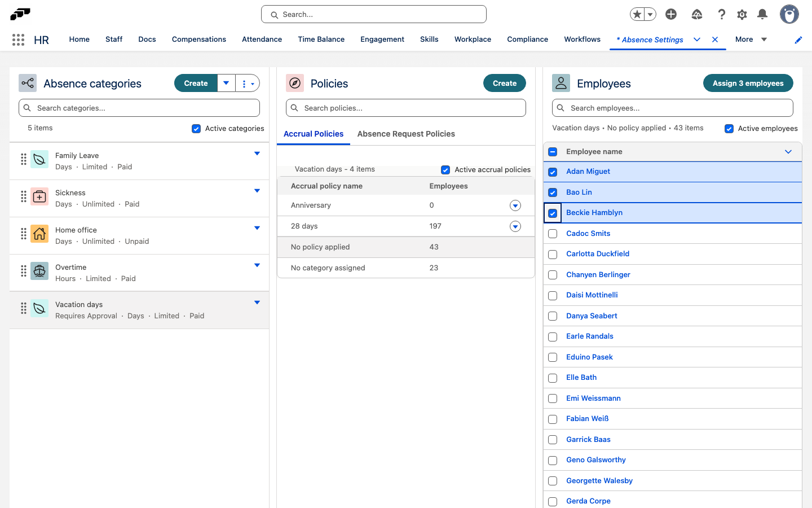Open the Employee name column sort chevron
This screenshot has height=508, width=812.
(x=788, y=152)
